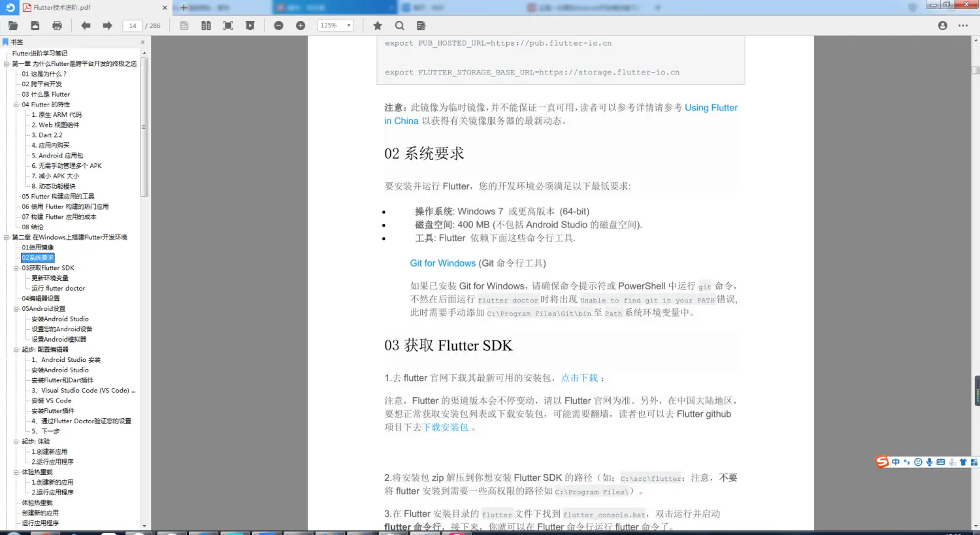Viewport: 980px width, 535px height.
Task: Toggle the star bookmark on current page
Action: click(x=378, y=25)
